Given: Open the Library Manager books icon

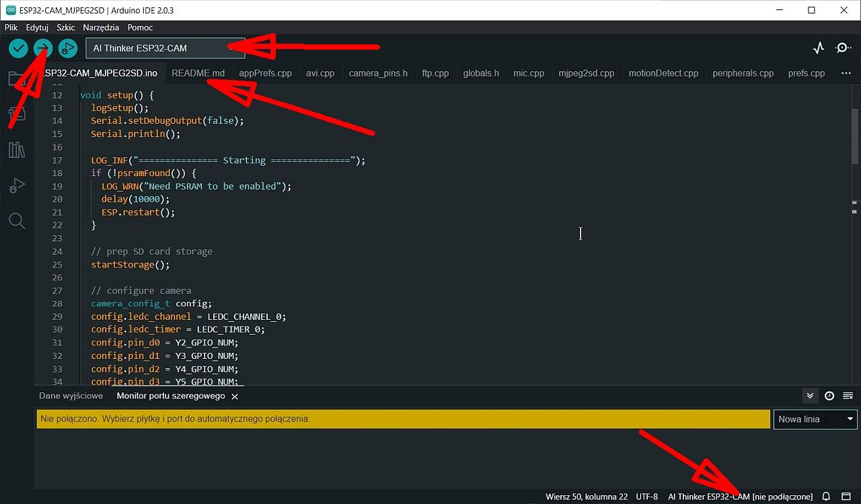Looking at the screenshot, I should (x=17, y=149).
